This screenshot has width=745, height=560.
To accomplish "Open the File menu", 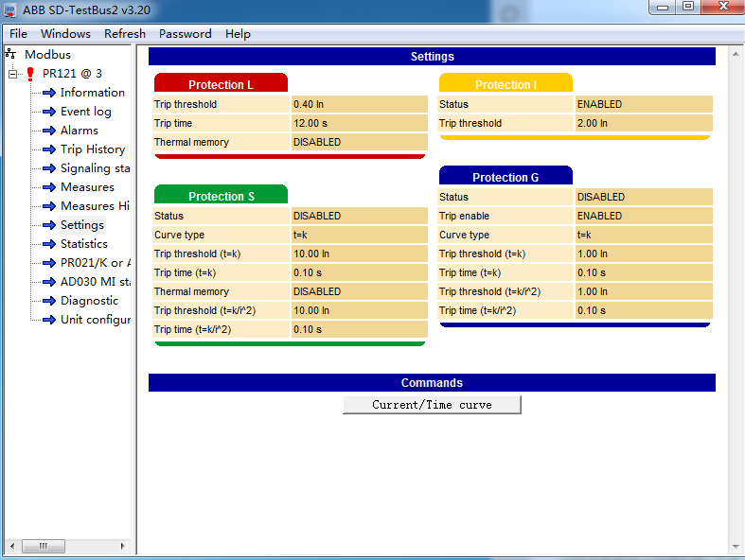I will click(18, 34).
